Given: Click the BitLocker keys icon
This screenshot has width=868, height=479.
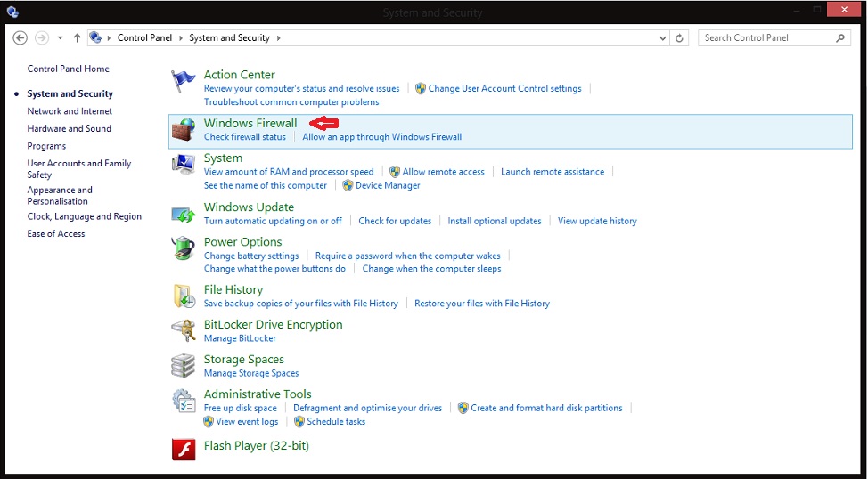Looking at the screenshot, I should (x=183, y=331).
